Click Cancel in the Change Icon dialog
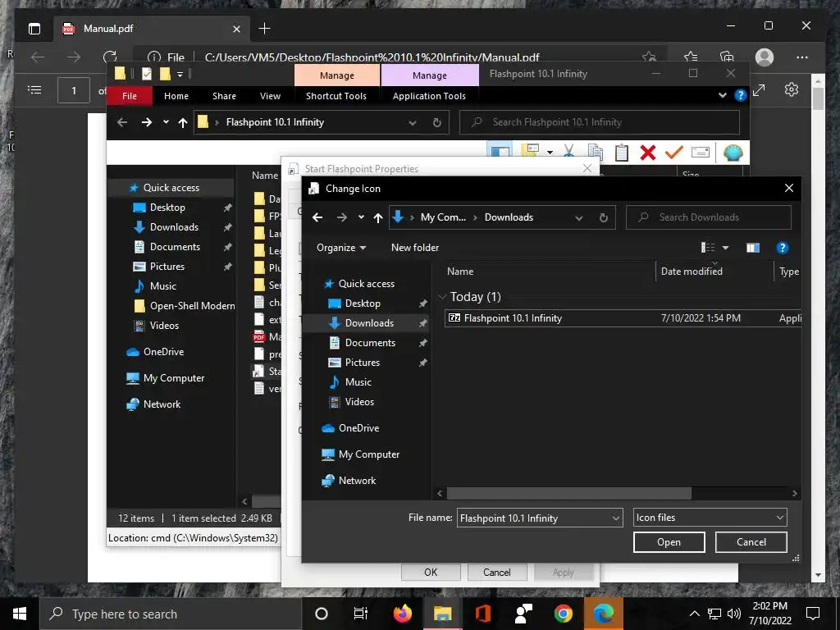Viewport: 840px width, 630px height. click(x=751, y=542)
